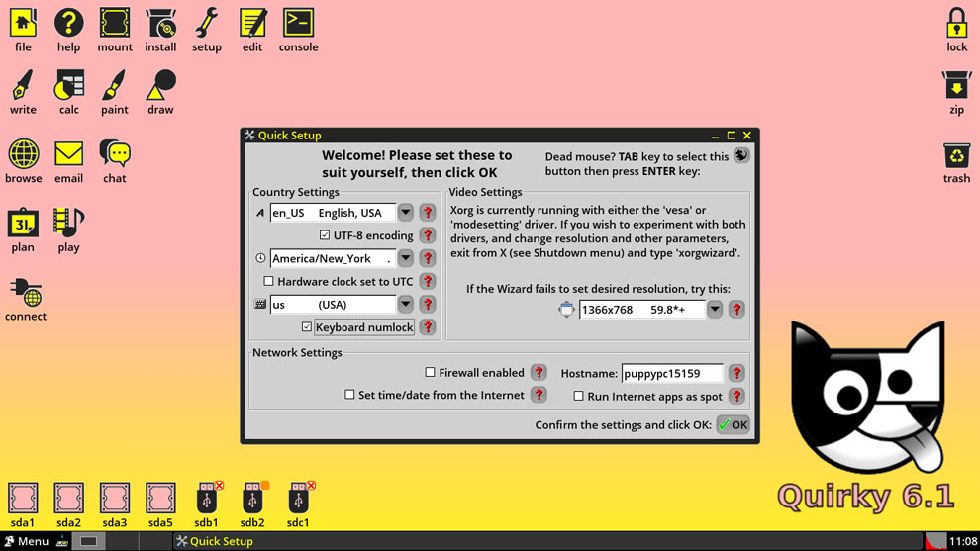This screenshot has width=980, height=551.
Task: Click the en_US English, USA combo field
Action: pos(334,213)
